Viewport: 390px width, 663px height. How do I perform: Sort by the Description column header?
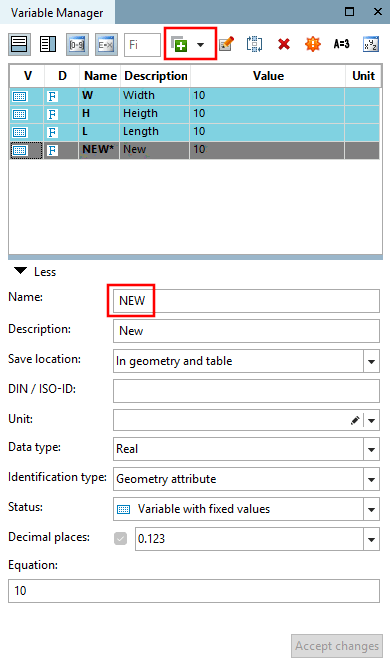pyautogui.click(x=155, y=76)
